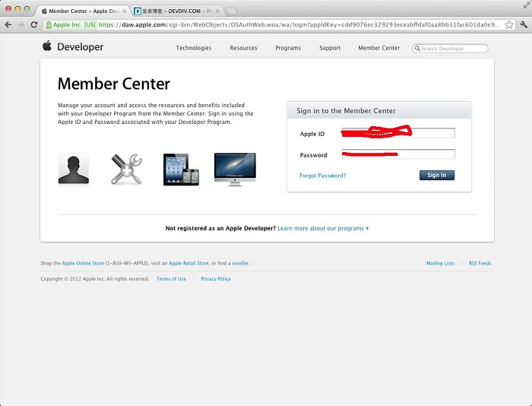Open the Support navigation item

pos(330,48)
